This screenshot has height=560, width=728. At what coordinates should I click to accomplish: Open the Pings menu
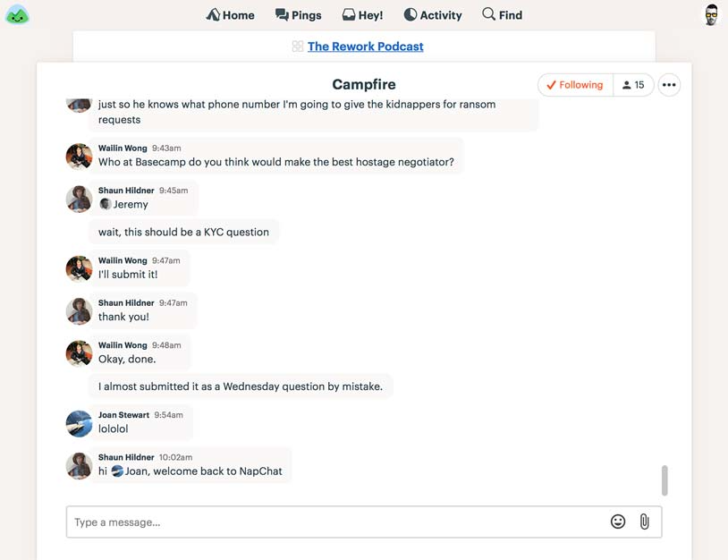[x=298, y=15]
